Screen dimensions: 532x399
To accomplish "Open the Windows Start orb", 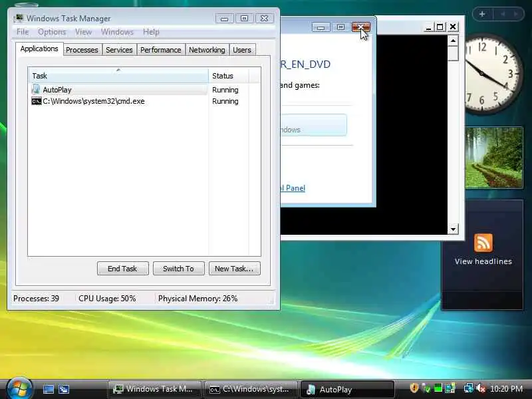I will click(19, 388).
